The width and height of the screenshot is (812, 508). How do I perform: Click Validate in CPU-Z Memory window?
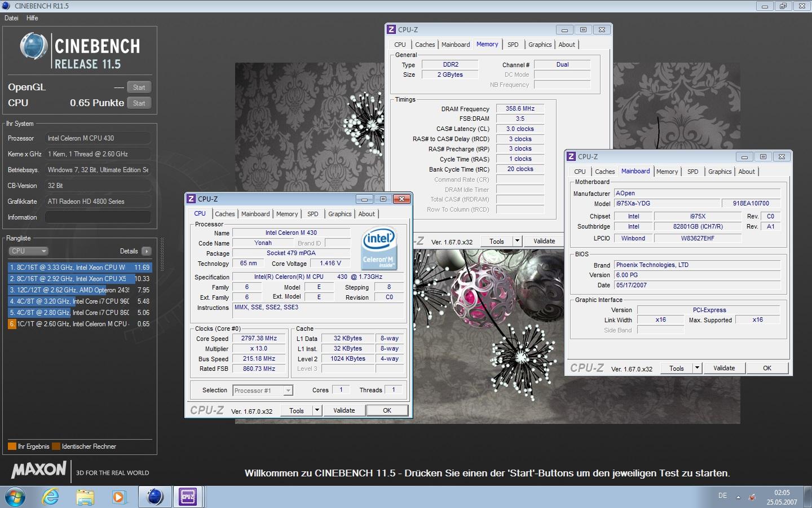click(x=544, y=241)
